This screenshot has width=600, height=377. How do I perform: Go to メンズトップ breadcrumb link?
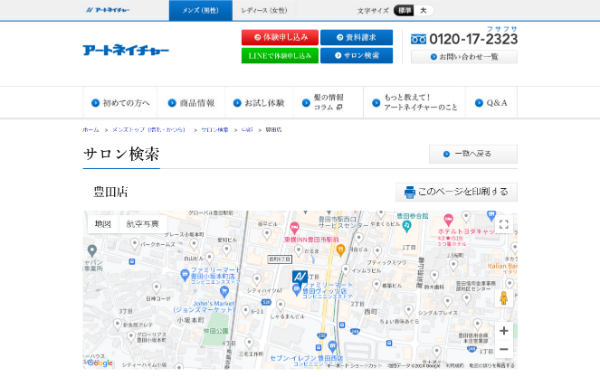pos(148,130)
